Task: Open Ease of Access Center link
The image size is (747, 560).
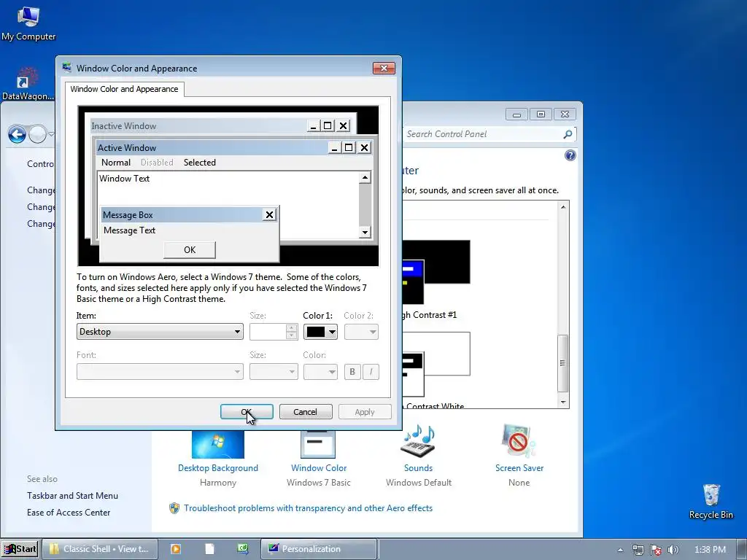Action: click(x=69, y=513)
